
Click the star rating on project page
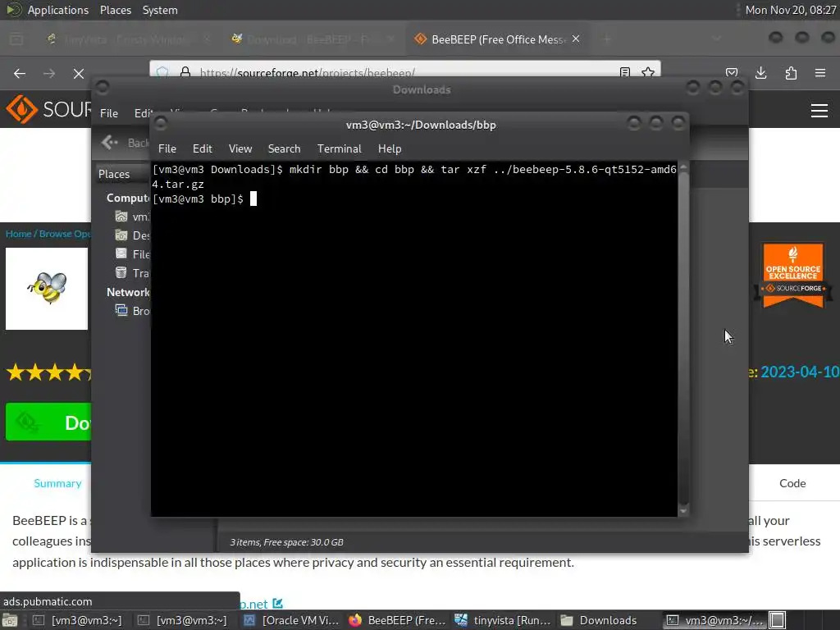pos(48,372)
